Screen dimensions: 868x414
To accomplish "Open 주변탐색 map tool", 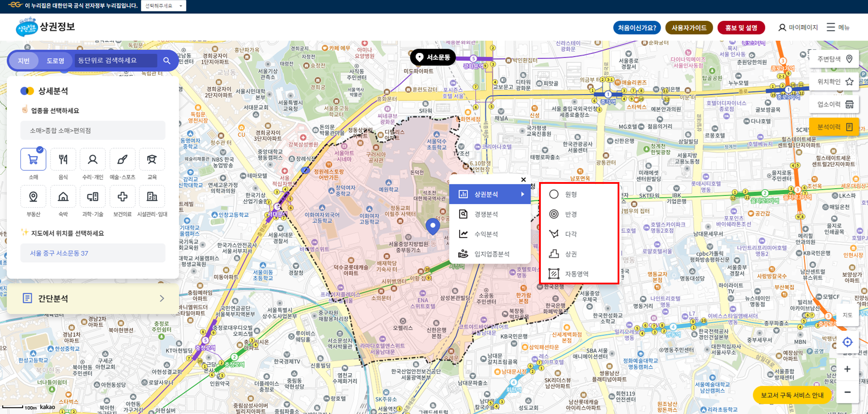I will pyautogui.click(x=833, y=59).
